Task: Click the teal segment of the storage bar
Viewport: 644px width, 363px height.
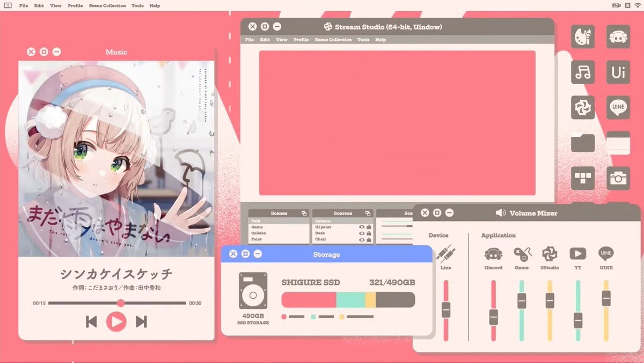Action: pos(350,300)
